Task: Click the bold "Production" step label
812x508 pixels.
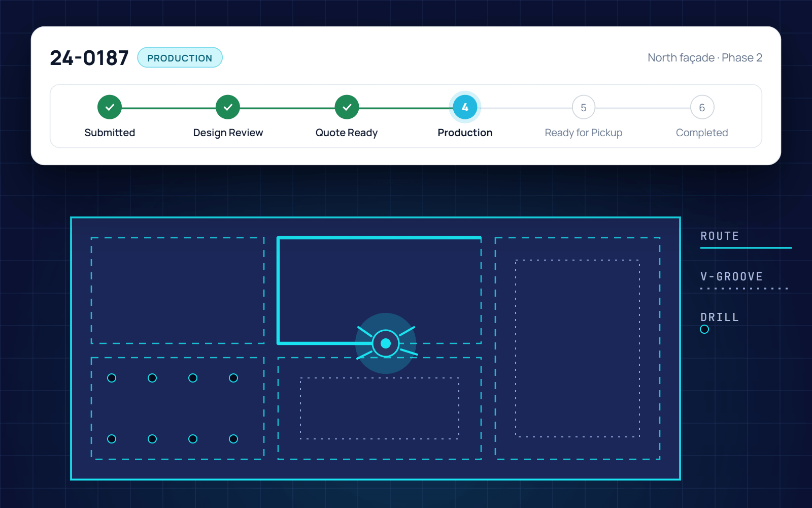Action: tap(465, 133)
